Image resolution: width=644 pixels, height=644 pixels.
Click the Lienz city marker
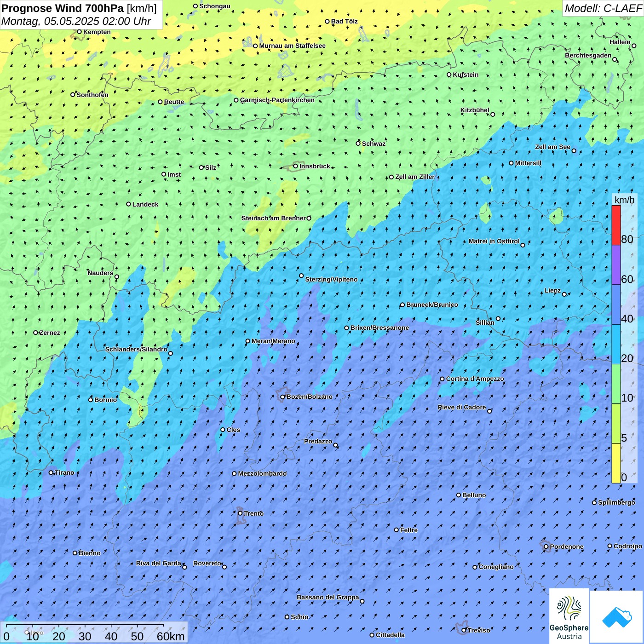(x=564, y=294)
